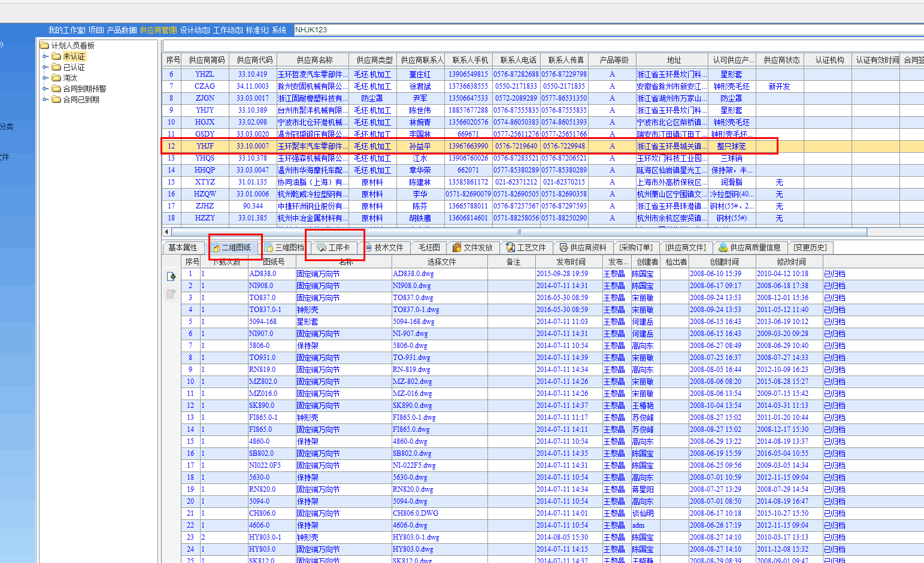This screenshot has width=924, height=563.
Task: Click the 计划人员看板 root folder icon
Action: pyautogui.click(x=44, y=46)
